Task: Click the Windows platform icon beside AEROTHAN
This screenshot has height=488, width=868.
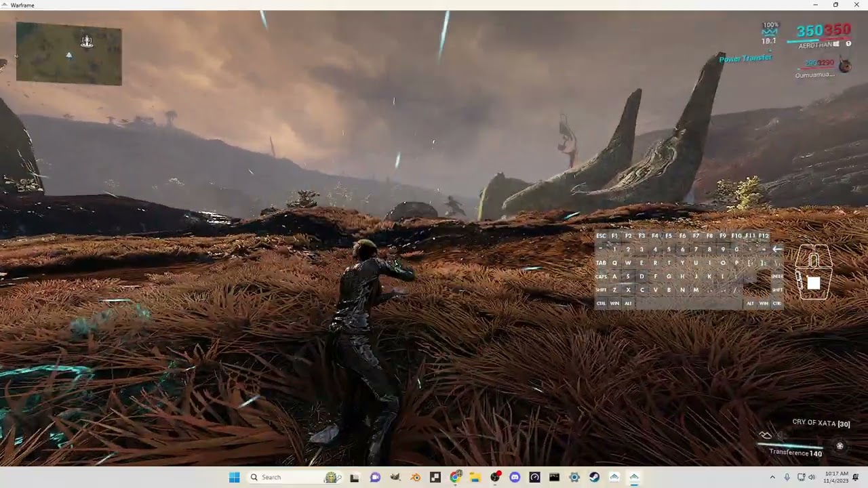Action: [x=836, y=44]
